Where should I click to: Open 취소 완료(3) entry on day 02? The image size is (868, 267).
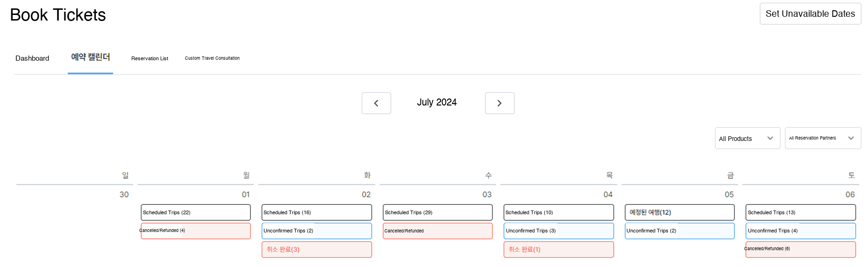pyautogui.click(x=316, y=249)
